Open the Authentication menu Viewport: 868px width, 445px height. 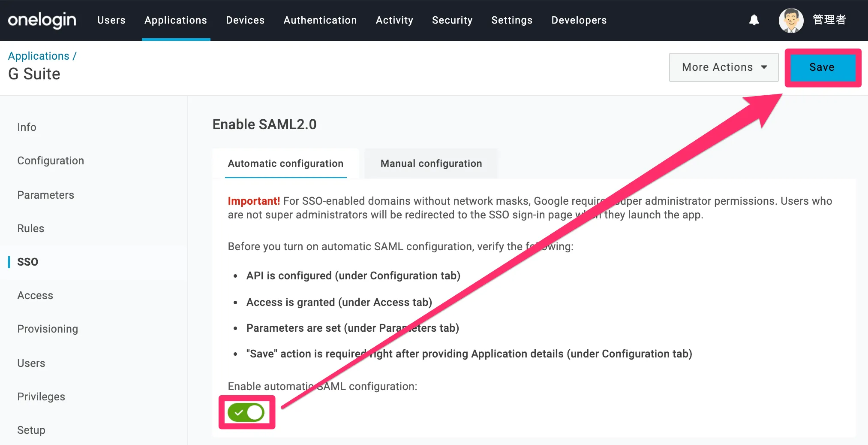click(320, 20)
